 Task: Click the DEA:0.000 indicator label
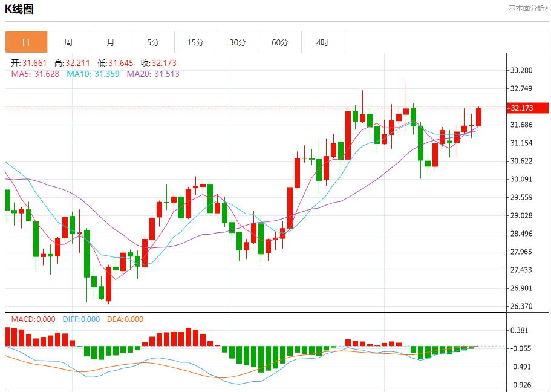125,319
